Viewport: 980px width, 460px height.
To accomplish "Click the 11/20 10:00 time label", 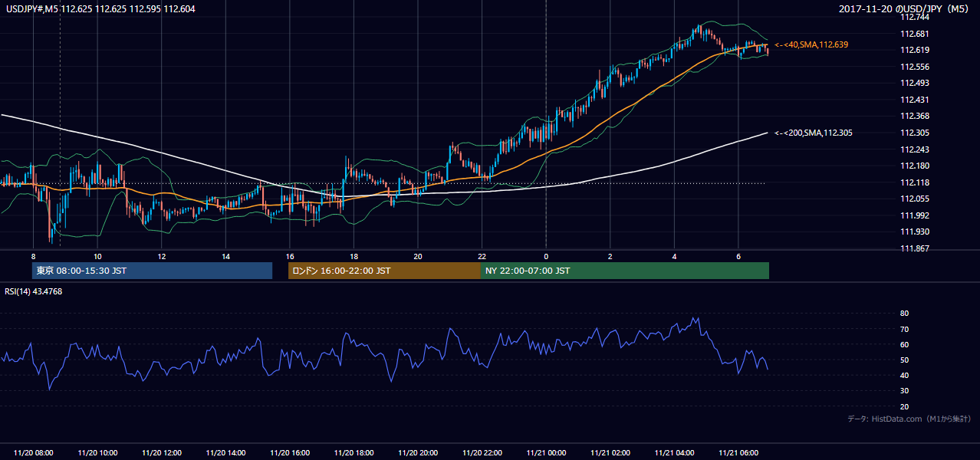I will point(97,453).
